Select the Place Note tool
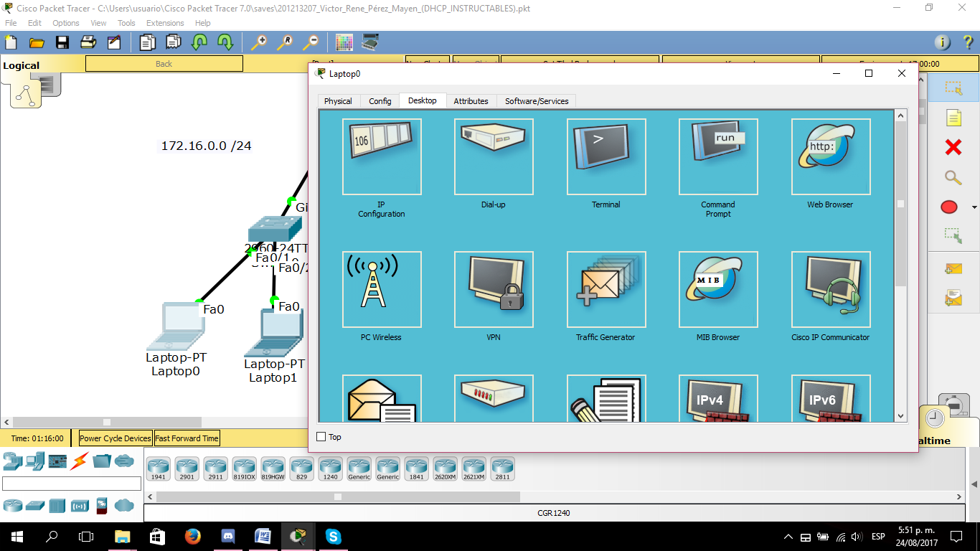 pyautogui.click(x=953, y=118)
